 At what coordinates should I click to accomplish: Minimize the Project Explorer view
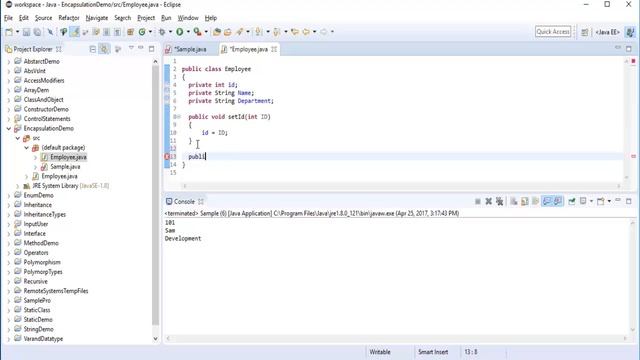pyautogui.click(x=141, y=48)
